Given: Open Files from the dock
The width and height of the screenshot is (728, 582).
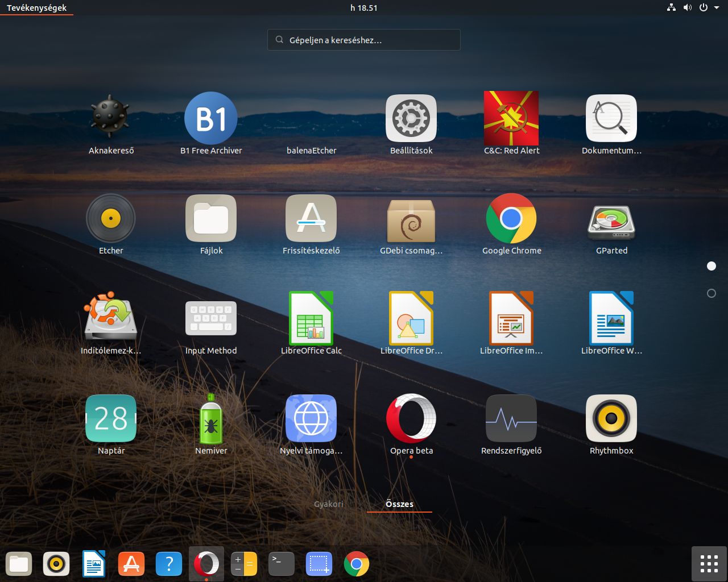Looking at the screenshot, I should point(19,564).
